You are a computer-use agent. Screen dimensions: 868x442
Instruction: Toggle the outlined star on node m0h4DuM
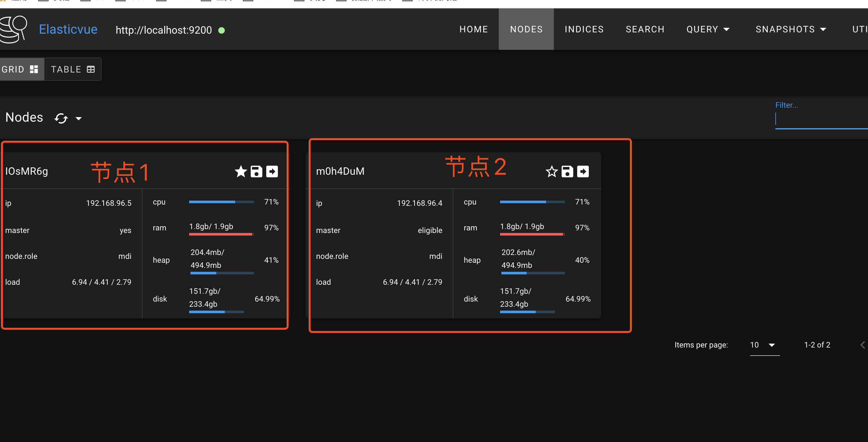coord(552,171)
